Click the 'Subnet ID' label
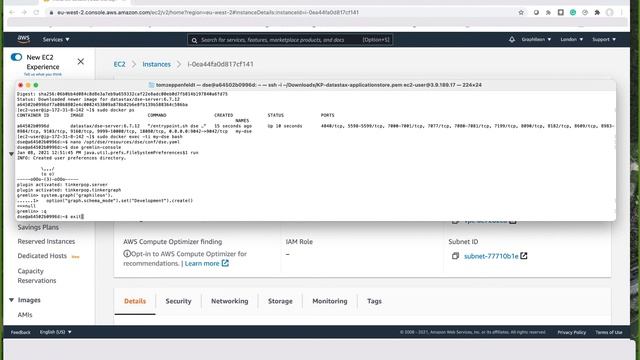 [x=463, y=242]
